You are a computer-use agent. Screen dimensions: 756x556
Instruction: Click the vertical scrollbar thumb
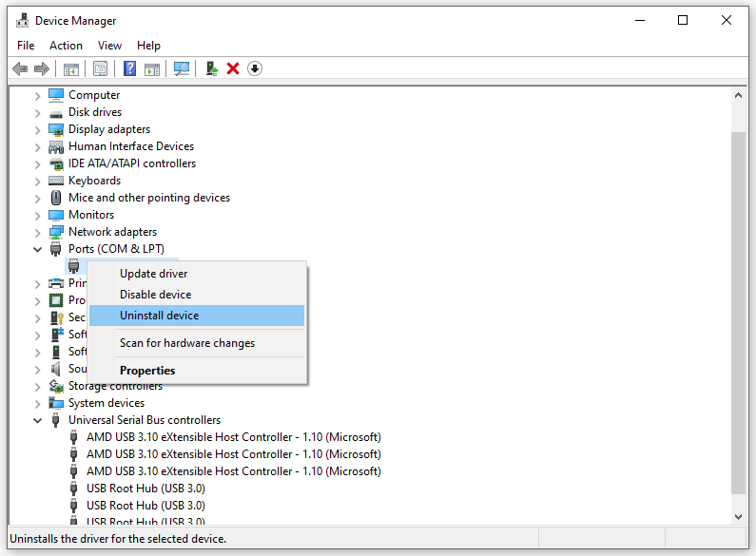(x=738, y=314)
